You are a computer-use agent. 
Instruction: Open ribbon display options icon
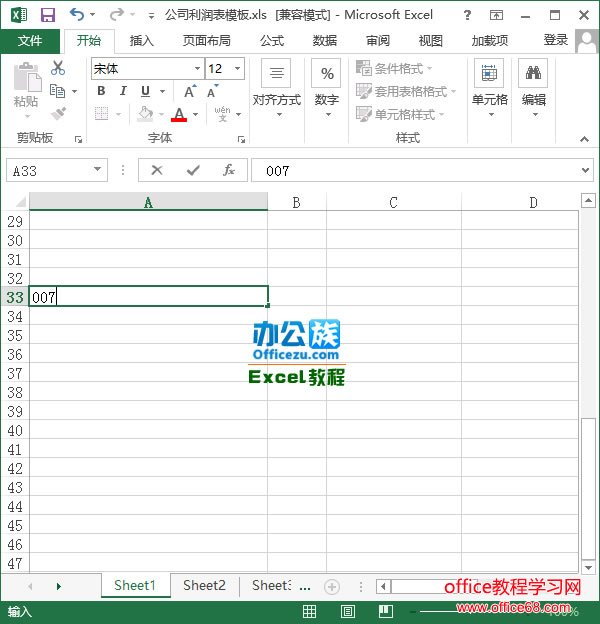pyautogui.click(x=496, y=15)
